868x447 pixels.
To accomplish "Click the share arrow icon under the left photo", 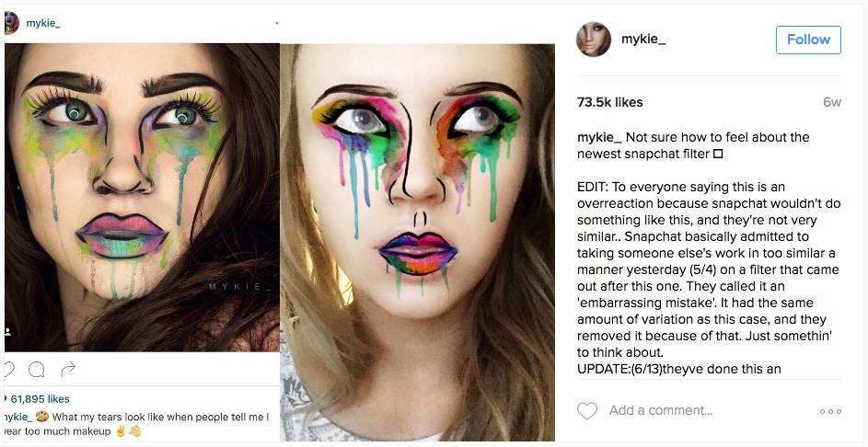I will pyautogui.click(x=67, y=370).
